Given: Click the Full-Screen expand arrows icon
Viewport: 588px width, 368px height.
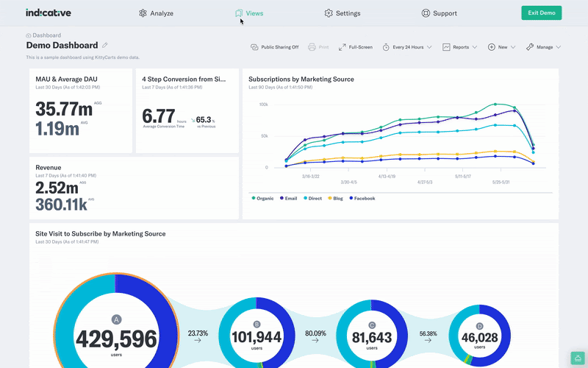Looking at the screenshot, I should pos(342,47).
